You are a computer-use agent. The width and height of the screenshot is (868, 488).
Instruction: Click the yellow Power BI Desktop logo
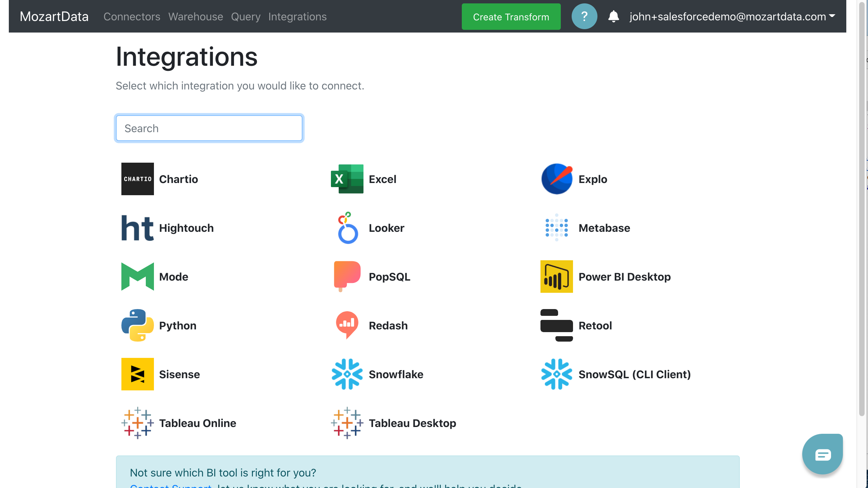(x=557, y=277)
